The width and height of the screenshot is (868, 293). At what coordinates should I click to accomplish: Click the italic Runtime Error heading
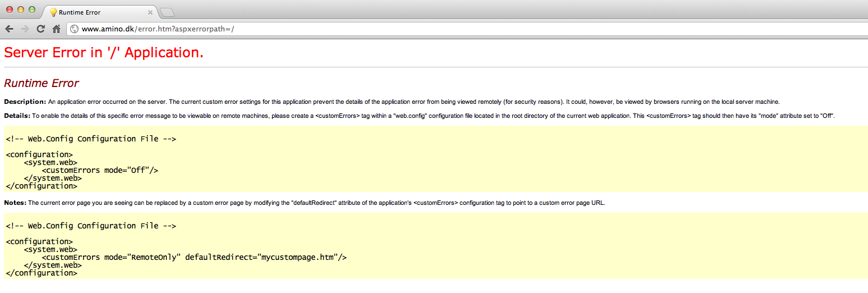41,83
